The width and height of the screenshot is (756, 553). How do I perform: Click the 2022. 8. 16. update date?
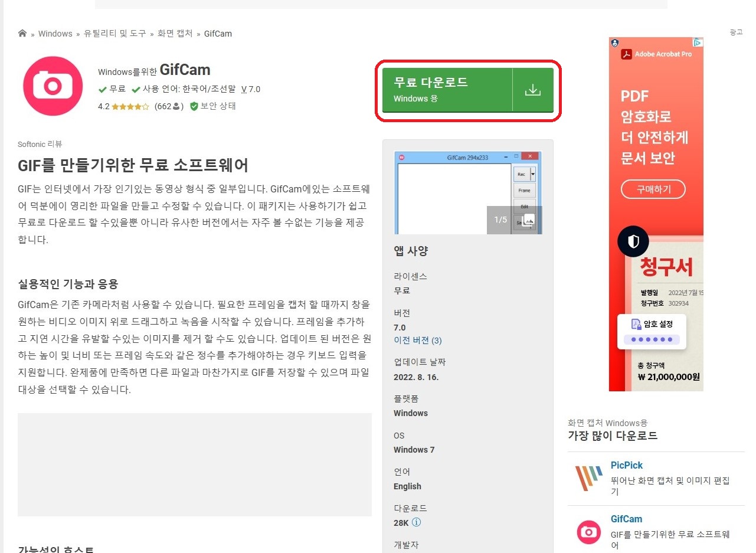pos(416,377)
